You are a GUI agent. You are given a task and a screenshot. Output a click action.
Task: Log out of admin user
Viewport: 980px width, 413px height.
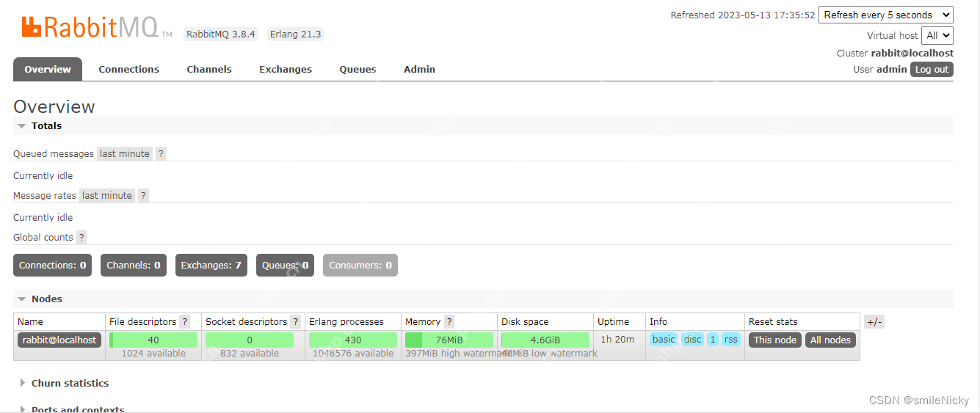(932, 70)
